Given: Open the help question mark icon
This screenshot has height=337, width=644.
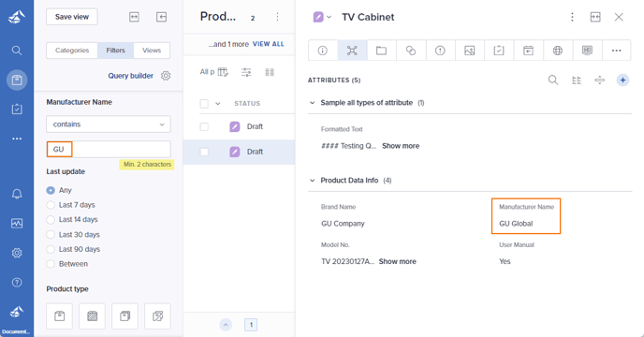Looking at the screenshot, I should (x=17, y=283).
